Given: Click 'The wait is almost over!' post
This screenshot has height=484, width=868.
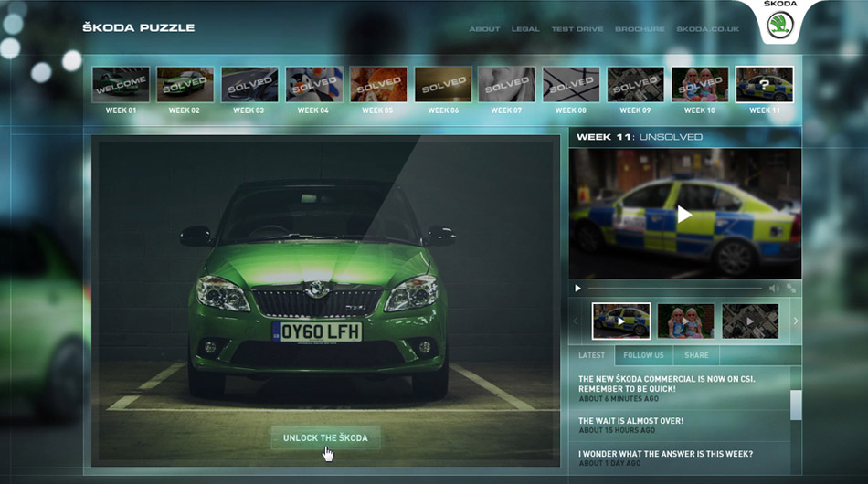Looking at the screenshot, I should (631, 425).
